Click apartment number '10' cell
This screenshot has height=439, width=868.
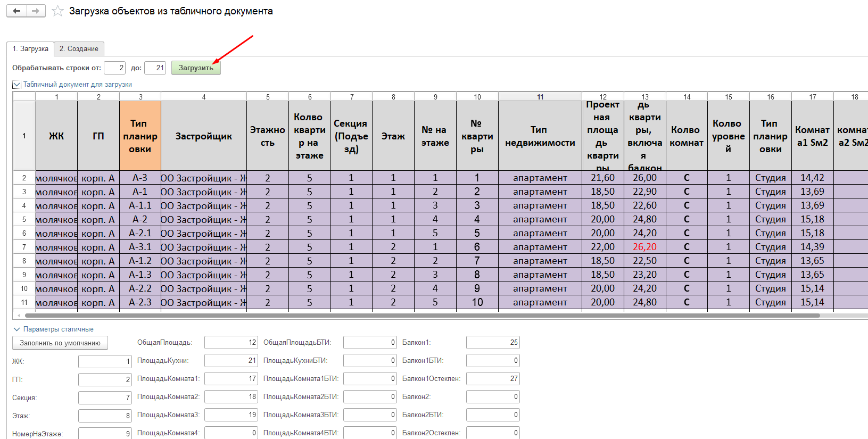(477, 302)
